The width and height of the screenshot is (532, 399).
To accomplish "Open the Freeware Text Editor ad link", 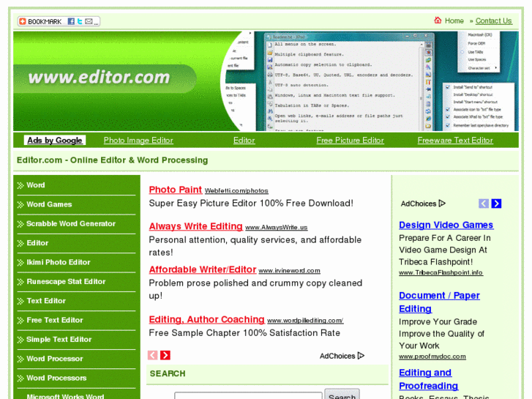I will click(455, 141).
